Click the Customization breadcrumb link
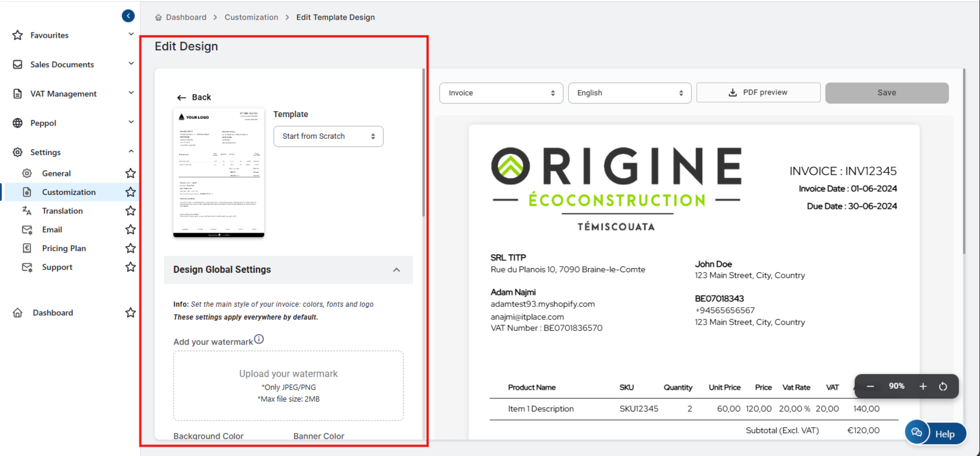980x456 pixels. 251,17
